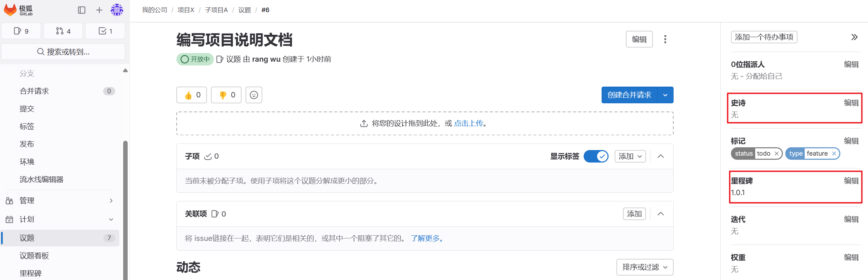Click the plus create-new icon
Viewport: 868px width, 280px height.
[99, 10]
